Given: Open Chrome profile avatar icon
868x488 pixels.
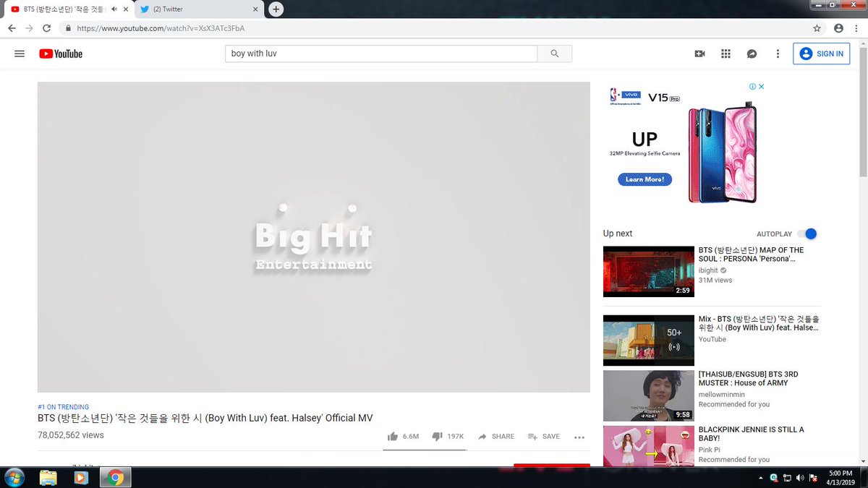Looking at the screenshot, I should click(838, 28).
